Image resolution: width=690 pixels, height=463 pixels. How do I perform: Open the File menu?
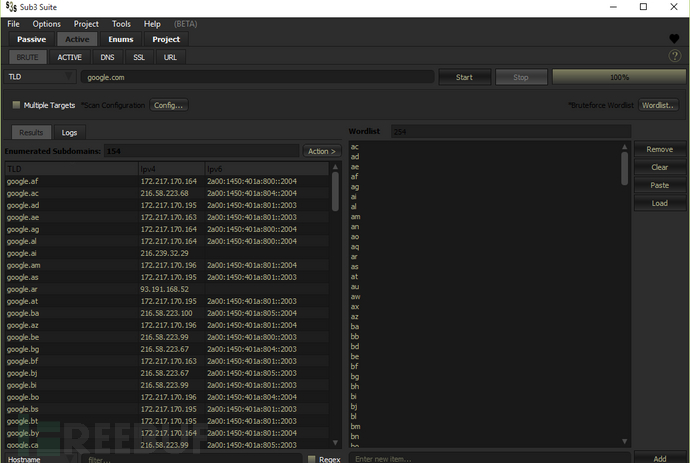click(x=13, y=24)
